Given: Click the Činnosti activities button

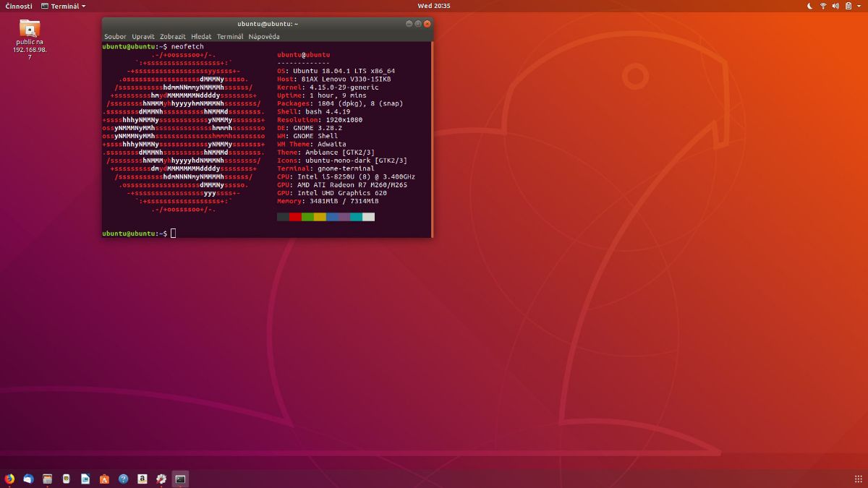Looking at the screenshot, I should click(x=19, y=6).
